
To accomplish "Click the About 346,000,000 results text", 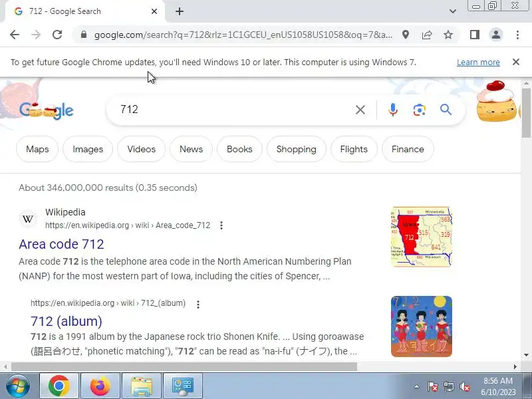I will (x=108, y=188).
